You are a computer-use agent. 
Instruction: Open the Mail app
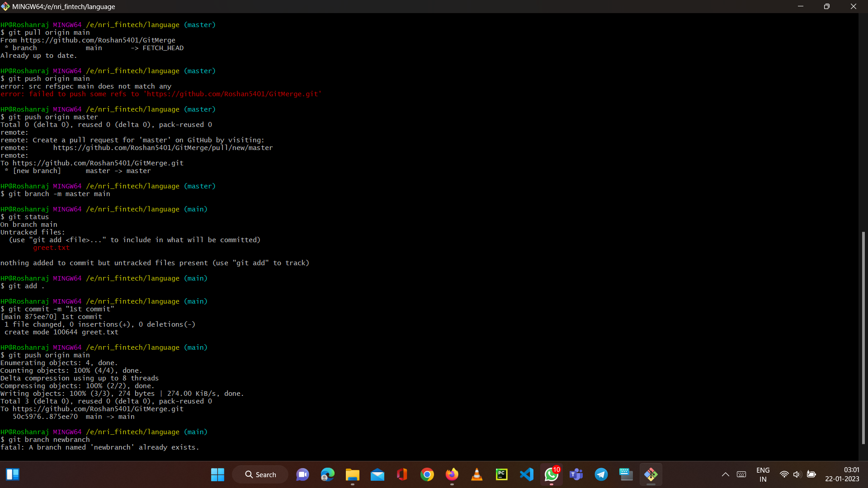pos(377,474)
